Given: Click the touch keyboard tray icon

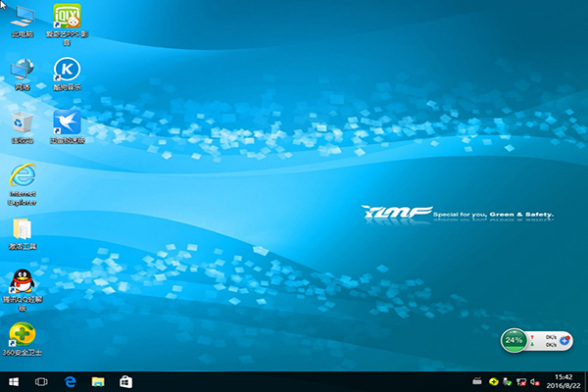Looking at the screenshot, I should coord(477,381).
